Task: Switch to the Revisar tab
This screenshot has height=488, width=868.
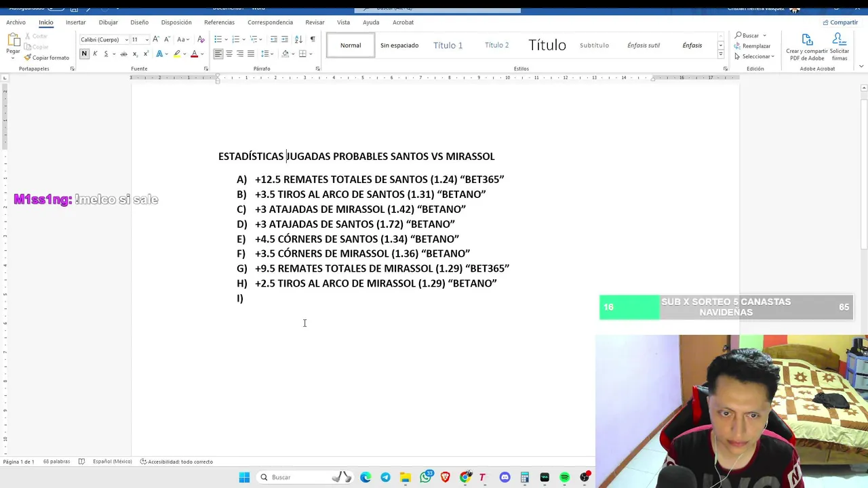Action: click(315, 22)
